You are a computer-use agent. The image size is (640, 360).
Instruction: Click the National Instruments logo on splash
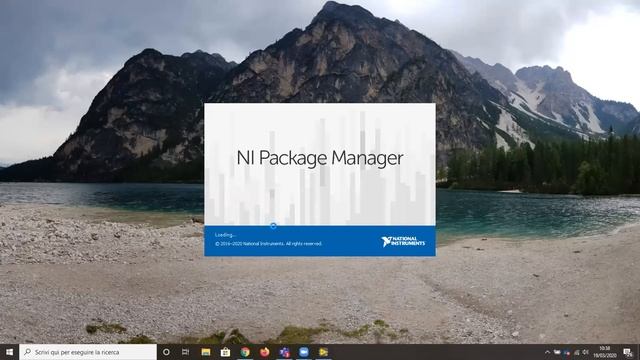click(x=403, y=241)
